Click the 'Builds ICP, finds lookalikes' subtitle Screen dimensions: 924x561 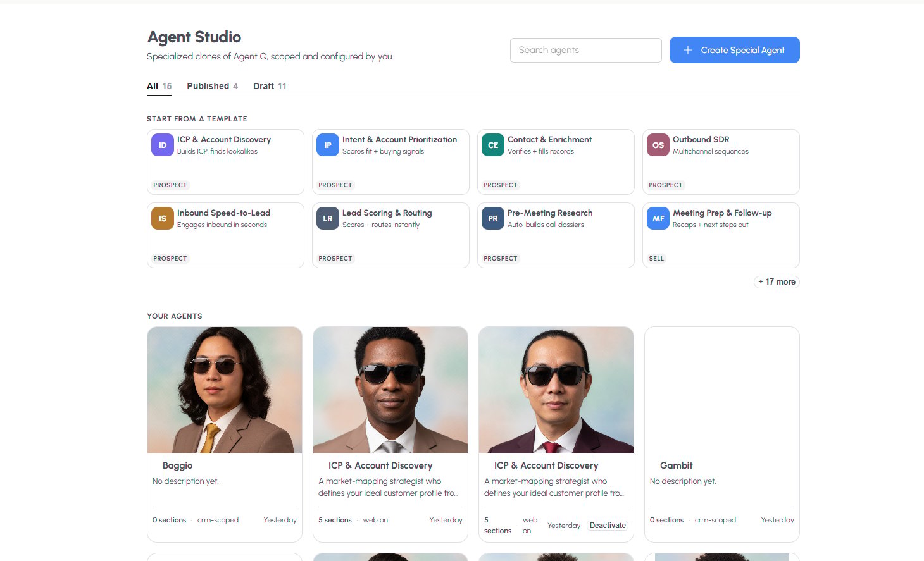217,152
